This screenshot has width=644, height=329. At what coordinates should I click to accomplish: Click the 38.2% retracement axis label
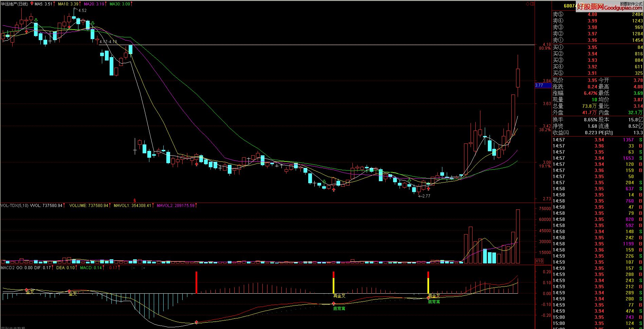[x=545, y=130]
